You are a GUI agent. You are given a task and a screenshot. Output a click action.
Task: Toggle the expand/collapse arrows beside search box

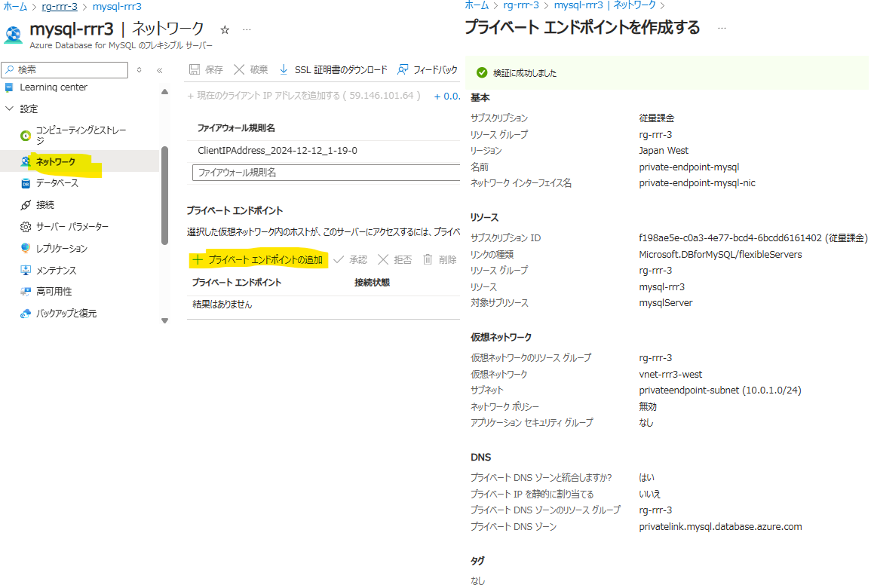pyautogui.click(x=139, y=70)
